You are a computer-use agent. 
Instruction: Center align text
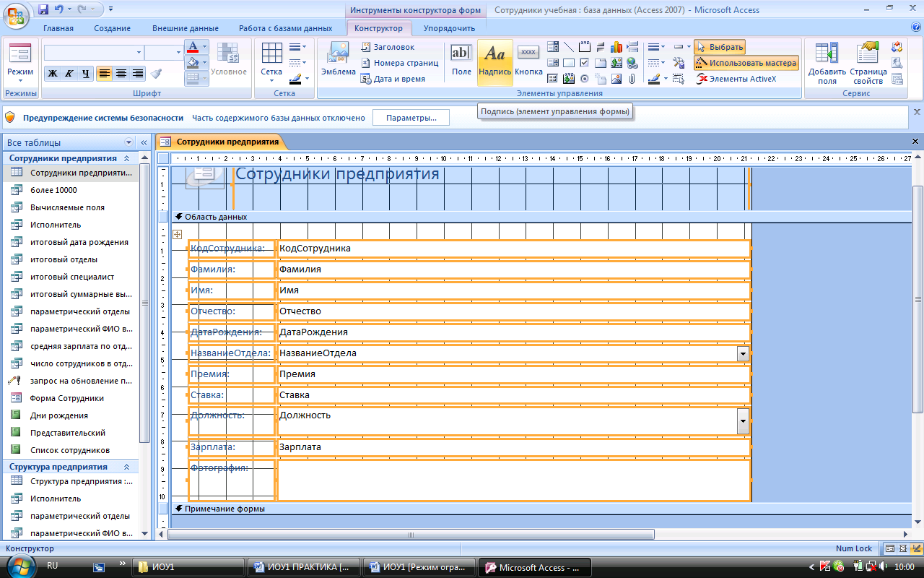(121, 74)
